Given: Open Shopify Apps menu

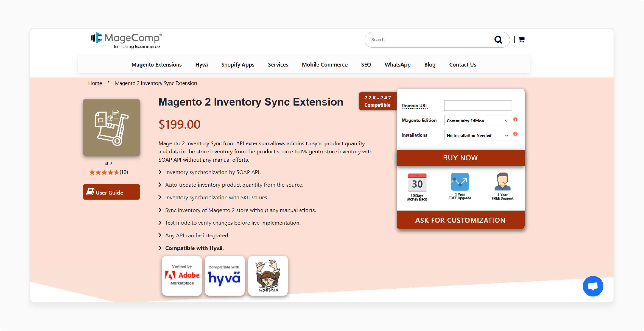Looking at the screenshot, I should 238,65.
